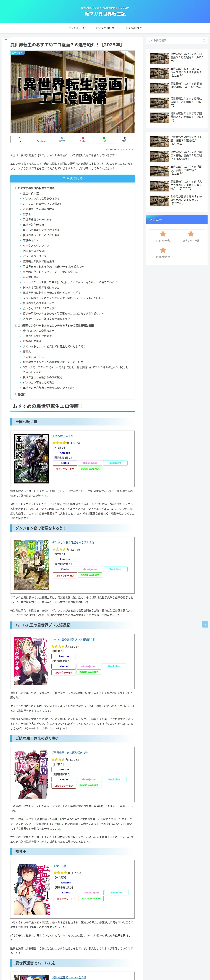Buy 王国へ続く道 on Kindle
The height and width of the screenshot is (980, 210).
(65, 463)
